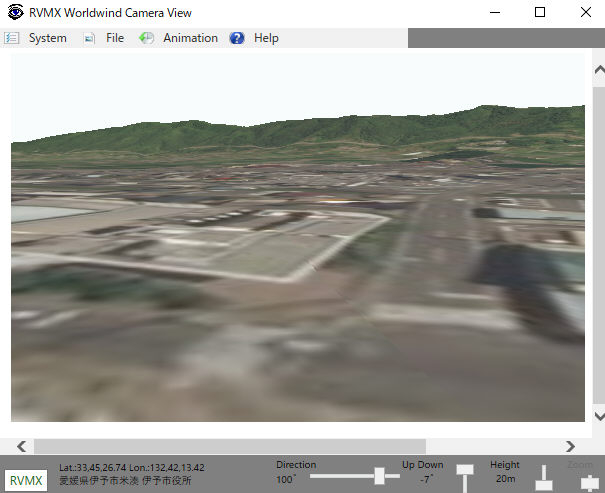The image size is (605, 493).
Task: Click the Animation green arrow icon
Action: point(146,38)
